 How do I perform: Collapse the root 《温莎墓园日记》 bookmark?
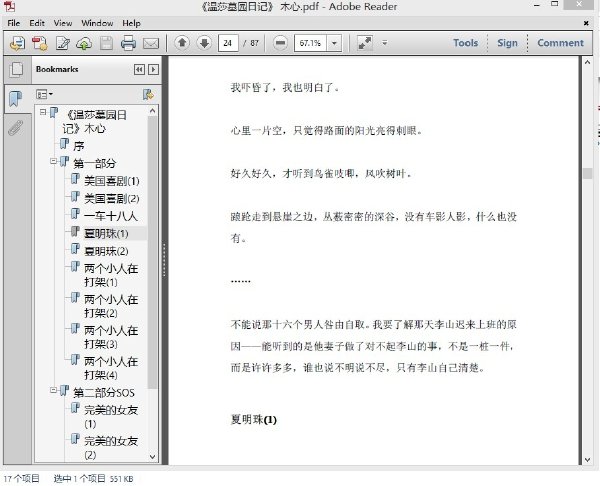pyautogui.click(x=43, y=112)
